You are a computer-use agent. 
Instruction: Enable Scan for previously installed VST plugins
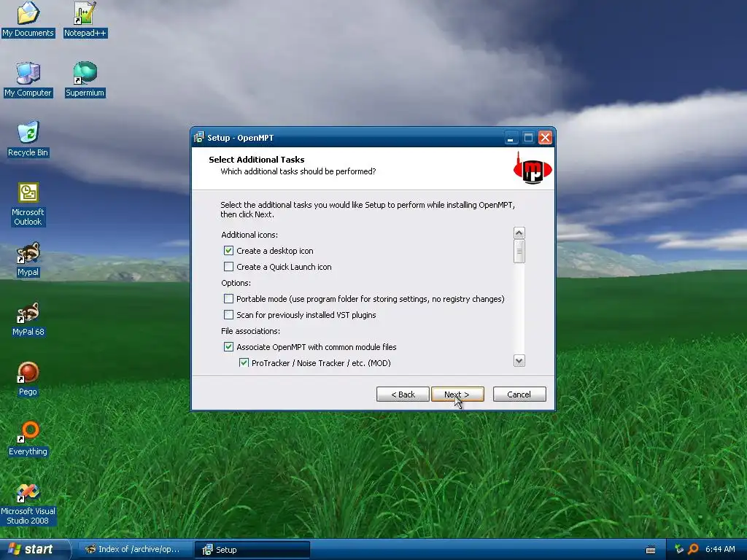228,315
